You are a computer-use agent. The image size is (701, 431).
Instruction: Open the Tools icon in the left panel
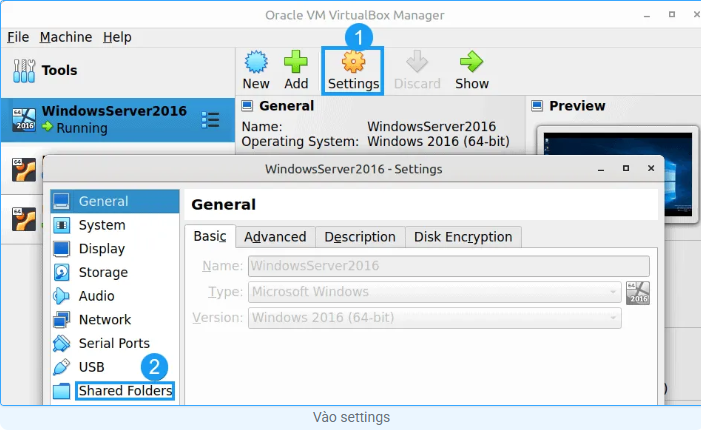24,71
